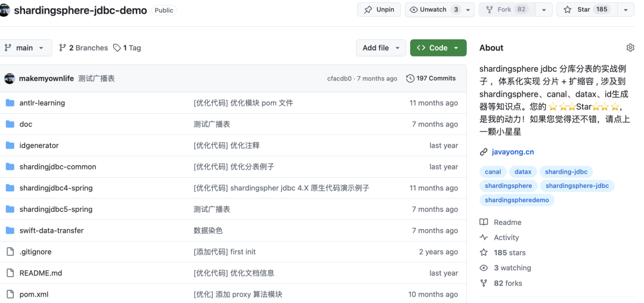The image size is (644, 303).
Task: Open the README.md file
Action: [41, 273]
